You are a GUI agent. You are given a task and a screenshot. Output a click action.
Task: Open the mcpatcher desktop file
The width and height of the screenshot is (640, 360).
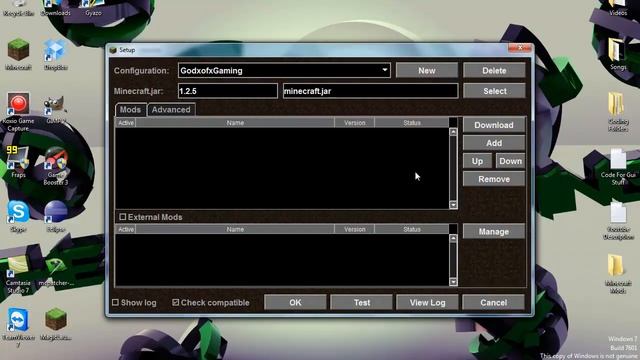56,271
